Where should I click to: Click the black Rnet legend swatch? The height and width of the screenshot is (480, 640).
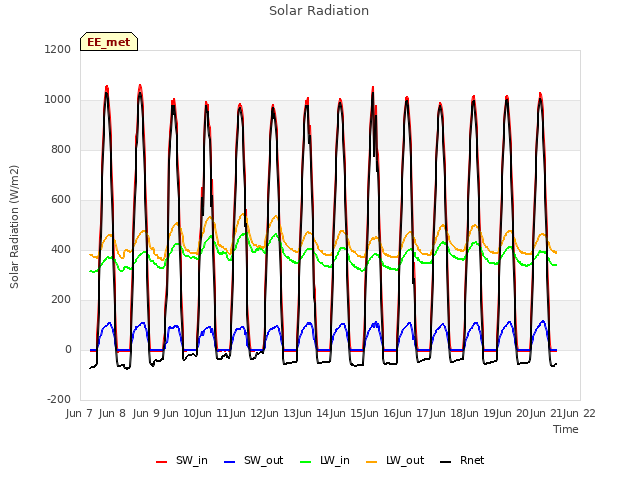[x=446, y=462]
